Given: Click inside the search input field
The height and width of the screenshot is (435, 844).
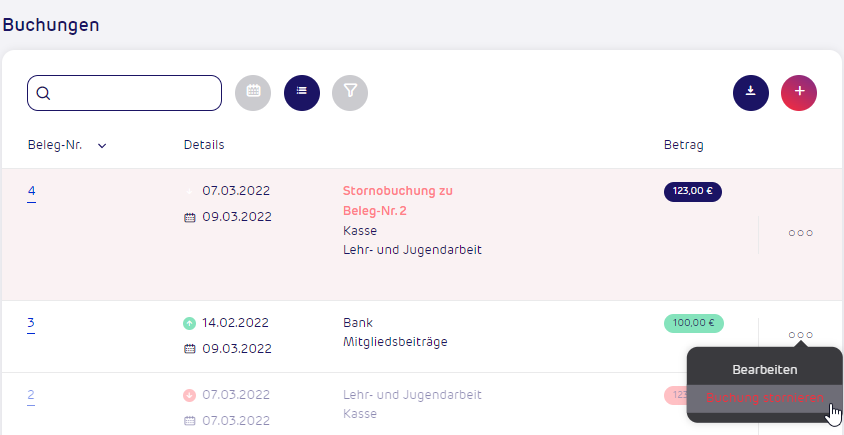Looking at the screenshot, I should pyautogui.click(x=124, y=93).
